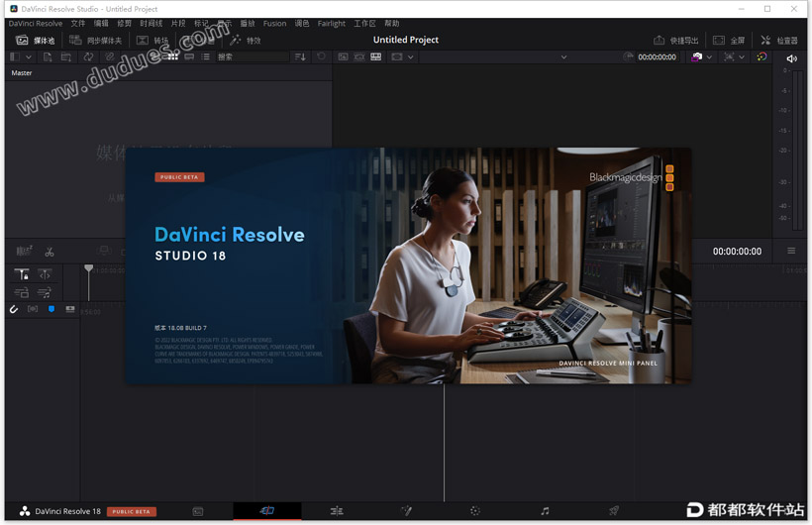Screen dimensions: 812x525
Task: Select the source tape viewer mode
Action: pyautogui.click(x=359, y=57)
